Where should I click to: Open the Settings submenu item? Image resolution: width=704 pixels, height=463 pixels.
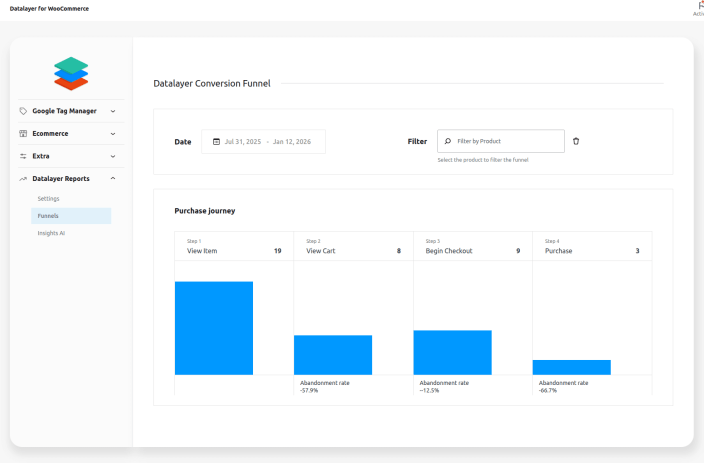[48, 199]
